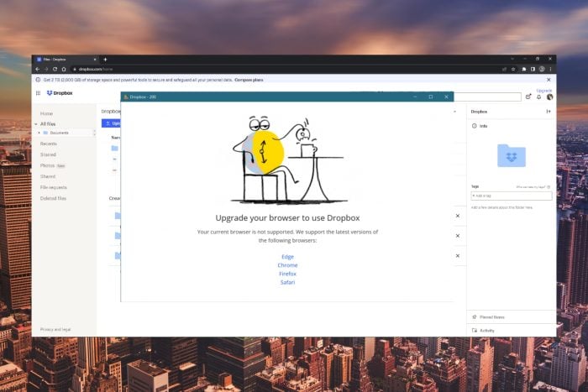Click the Upgrade link

[543, 91]
